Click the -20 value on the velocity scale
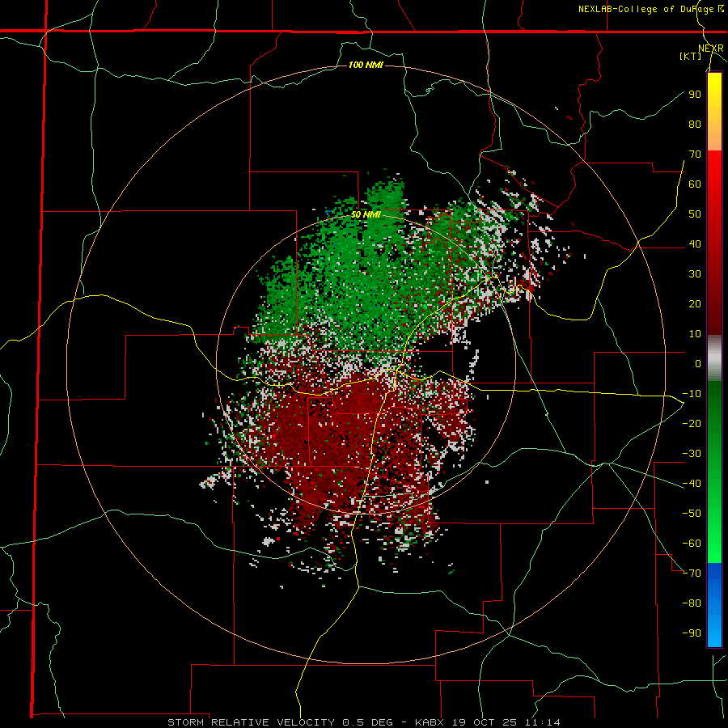 click(692, 423)
